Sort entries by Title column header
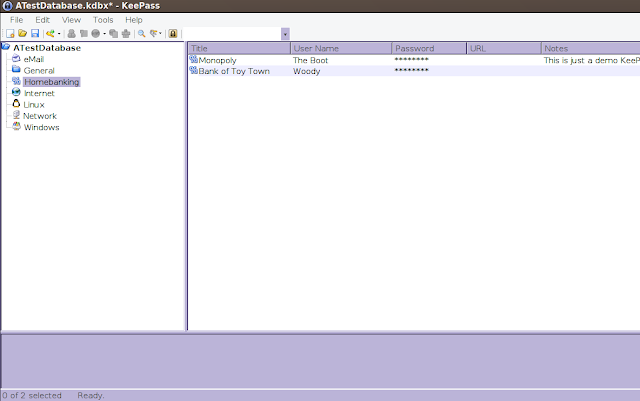The width and height of the screenshot is (640, 401). [239, 48]
